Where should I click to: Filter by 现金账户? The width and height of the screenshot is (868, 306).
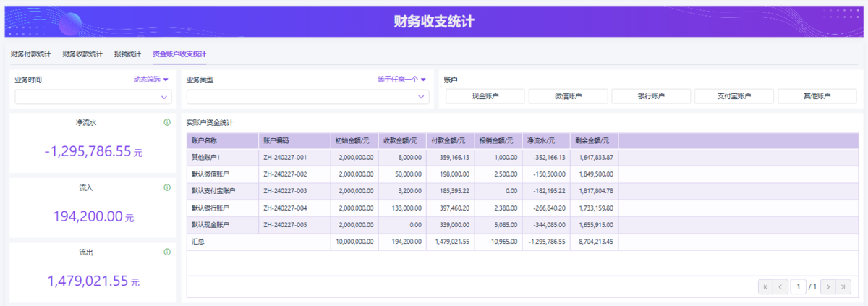pos(485,96)
